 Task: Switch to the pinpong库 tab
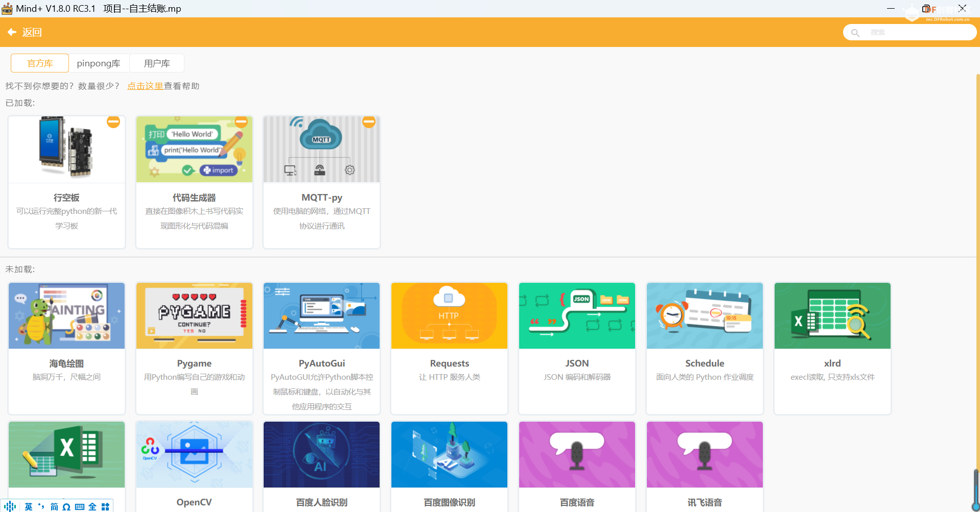(99, 63)
